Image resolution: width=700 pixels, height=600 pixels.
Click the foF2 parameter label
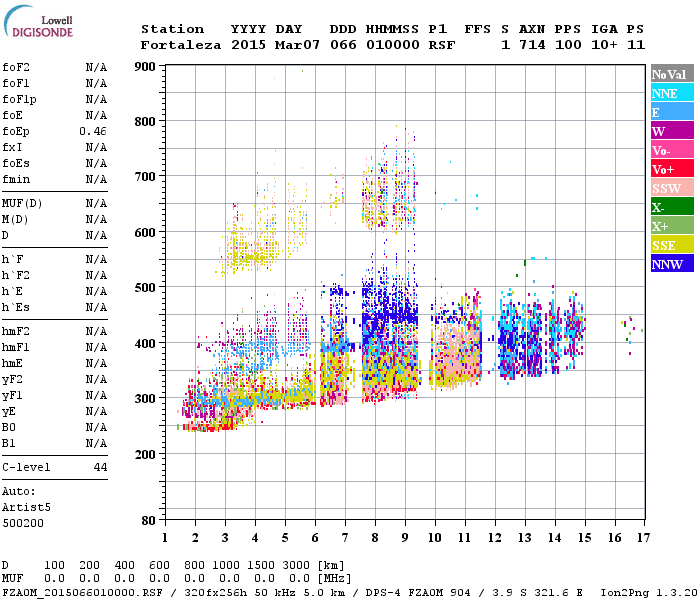point(16,67)
